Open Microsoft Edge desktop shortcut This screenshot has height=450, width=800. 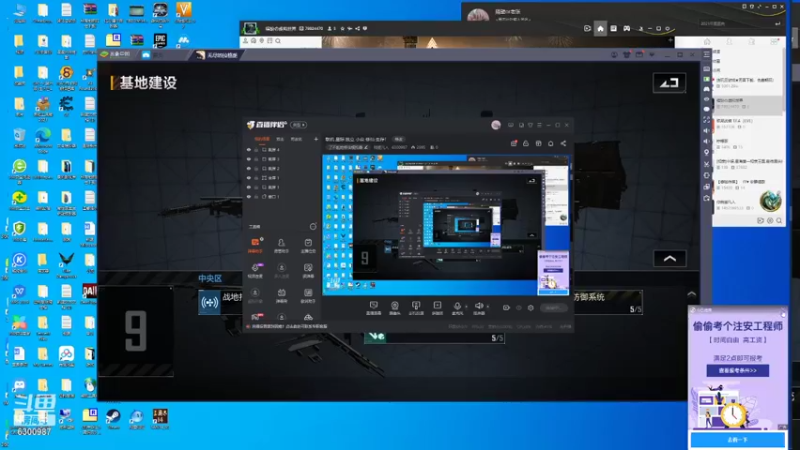click(x=43, y=139)
